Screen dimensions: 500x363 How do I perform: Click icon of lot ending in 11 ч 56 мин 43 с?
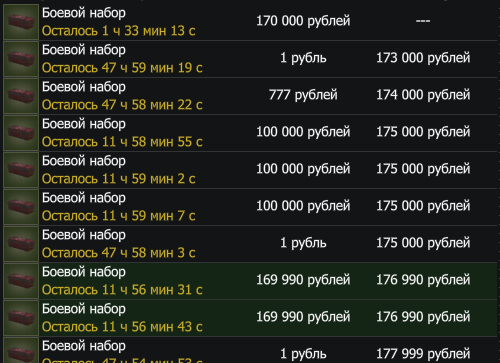point(21,318)
